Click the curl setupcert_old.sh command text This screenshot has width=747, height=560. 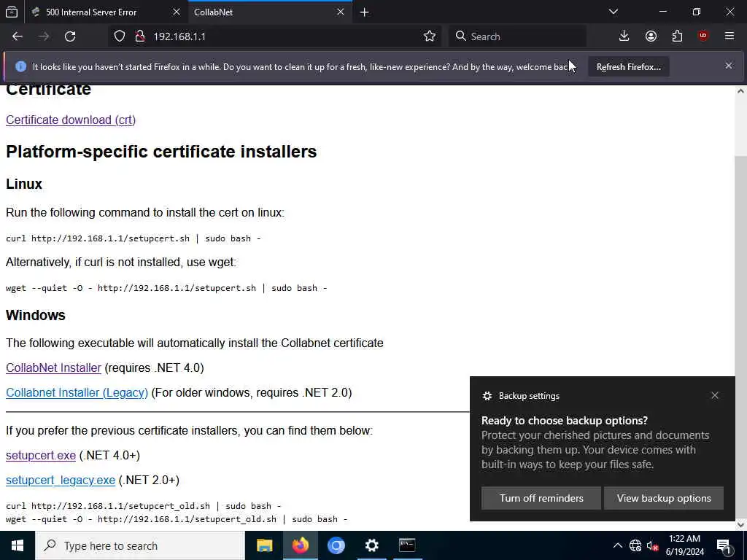click(144, 506)
